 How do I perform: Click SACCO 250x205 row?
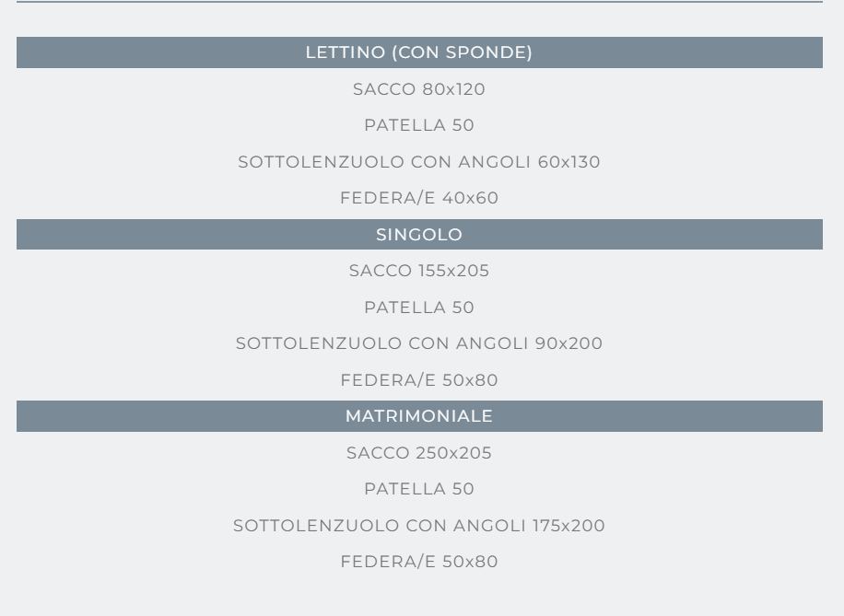click(x=419, y=452)
